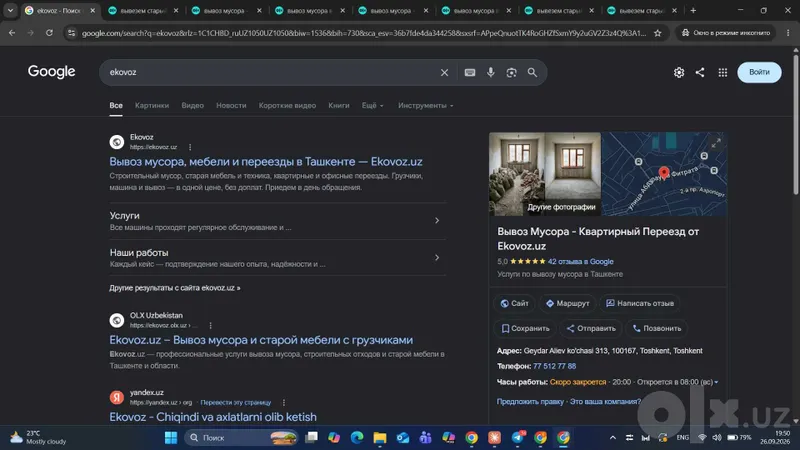Image resolution: width=800 pixels, height=450 pixels.
Task: Open more options for OLX Uzbekistan result
Action: click(x=210, y=325)
